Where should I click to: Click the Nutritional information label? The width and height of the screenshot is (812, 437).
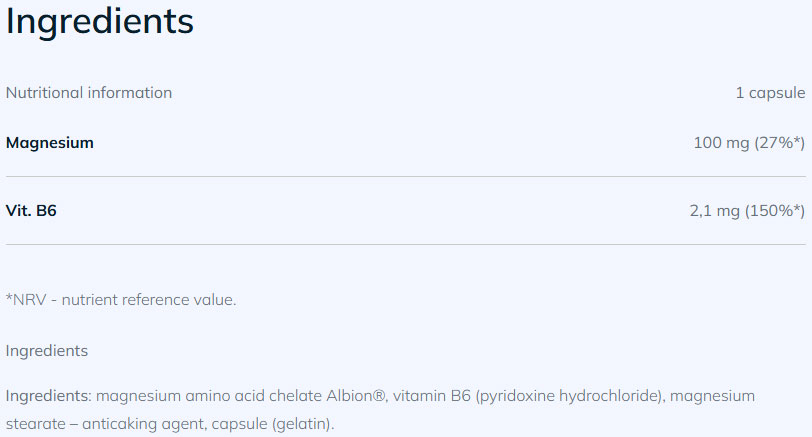tap(89, 93)
